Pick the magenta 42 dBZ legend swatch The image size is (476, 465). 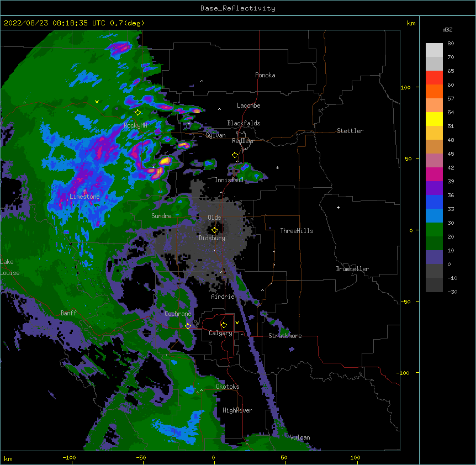point(434,174)
